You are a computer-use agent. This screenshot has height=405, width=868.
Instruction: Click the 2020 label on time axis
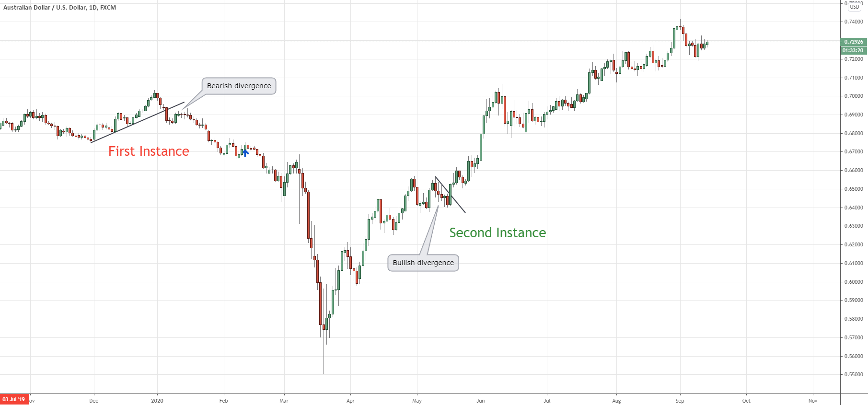tap(157, 401)
